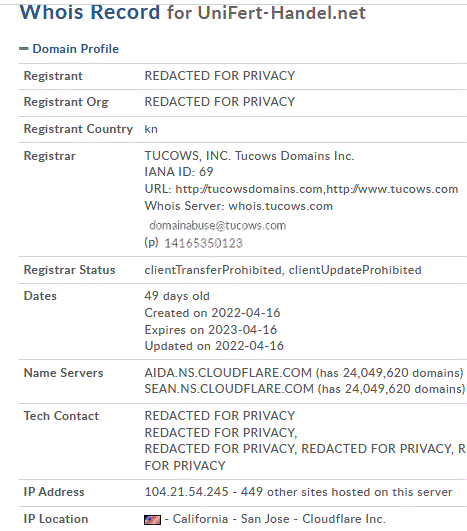Click the domainabuse@tucows.com email image
This screenshot has height=531, width=467.
218,225
